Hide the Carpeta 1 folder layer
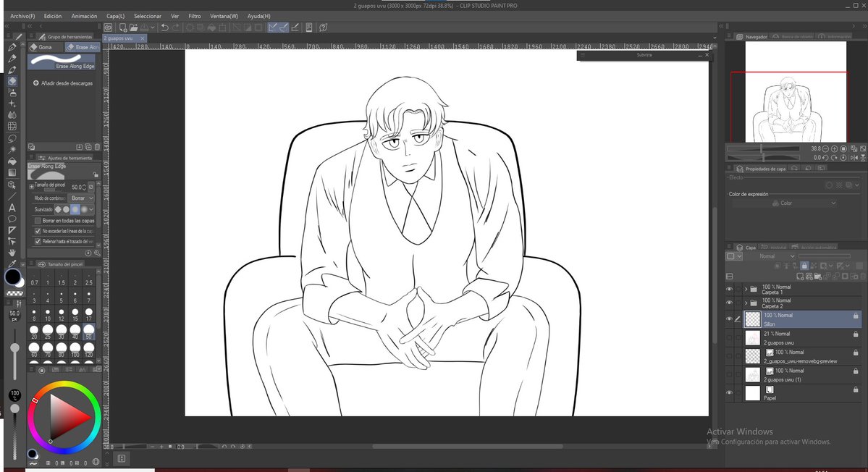 coord(729,289)
